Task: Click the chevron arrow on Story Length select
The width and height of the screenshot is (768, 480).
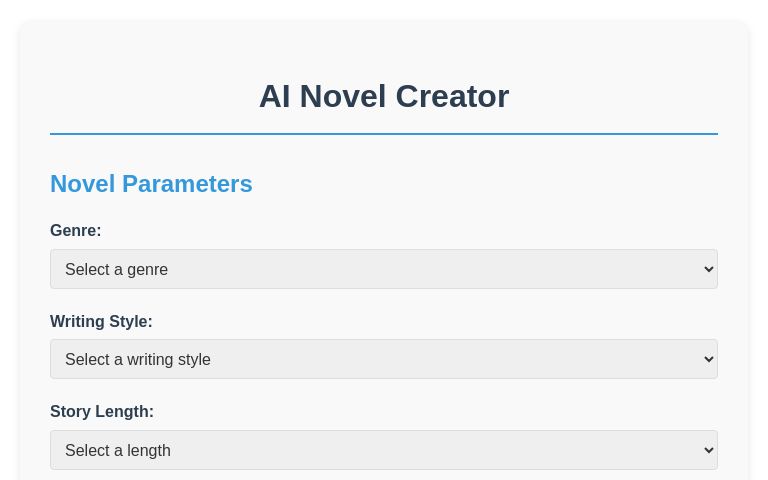Action: coord(709,450)
